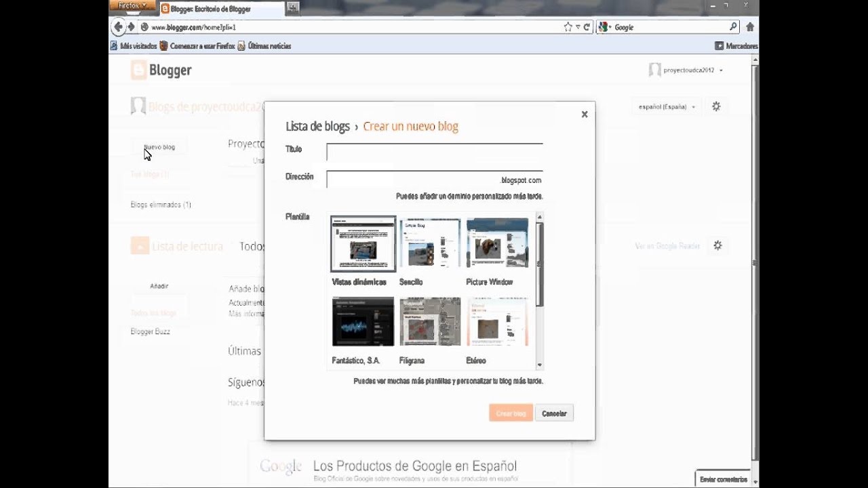
Task: Open the settings gear next to language selector
Action: [716, 106]
